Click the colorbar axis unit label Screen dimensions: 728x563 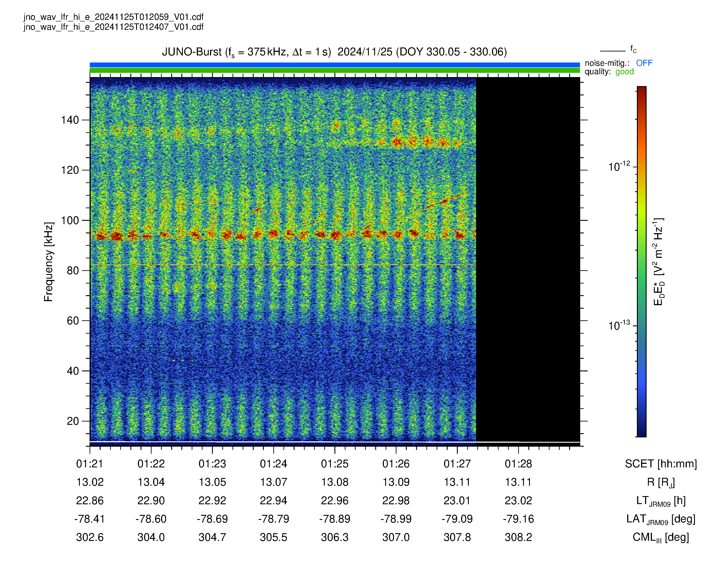tap(659, 262)
